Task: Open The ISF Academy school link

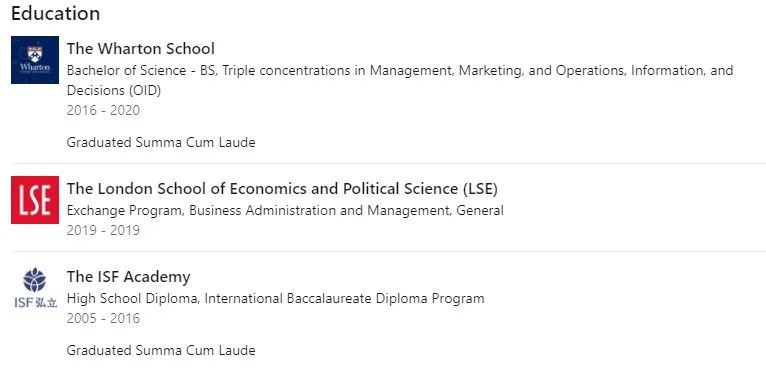Action: pyautogui.click(x=128, y=277)
